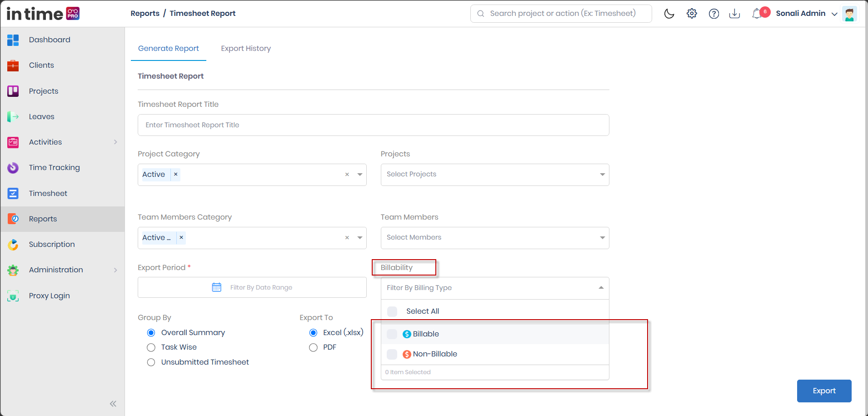Open Team Members Category dropdown arrow

pos(360,238)
